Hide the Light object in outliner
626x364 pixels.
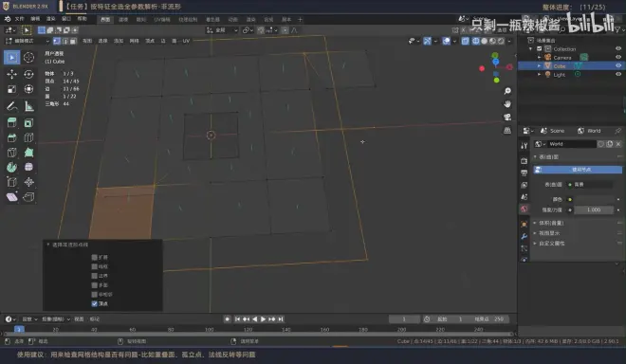(618, 74)
